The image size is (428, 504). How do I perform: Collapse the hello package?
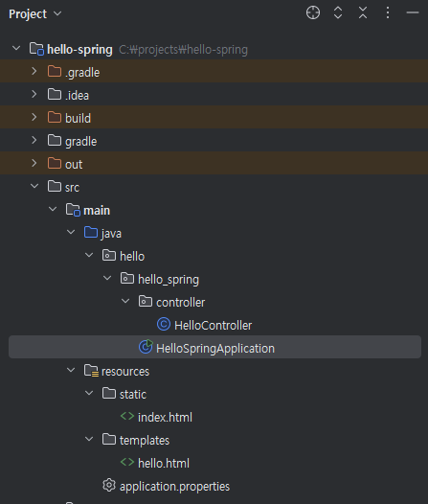[89, 255]
